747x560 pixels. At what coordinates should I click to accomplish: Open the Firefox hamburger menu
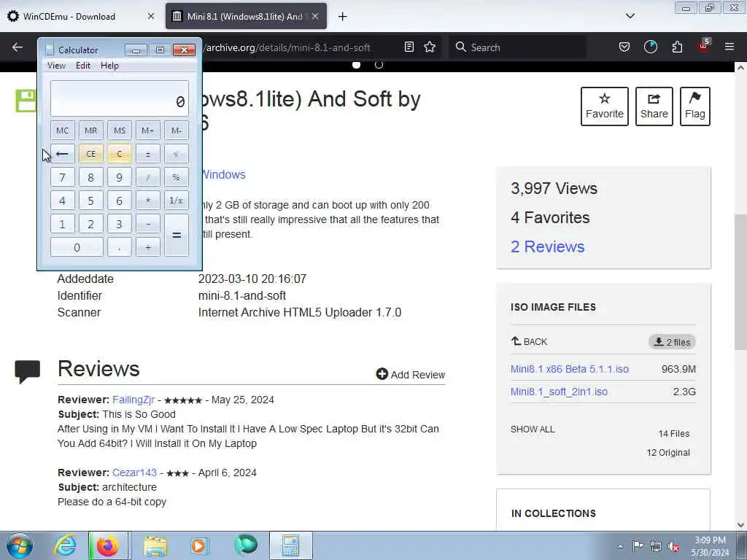[729, 47]
